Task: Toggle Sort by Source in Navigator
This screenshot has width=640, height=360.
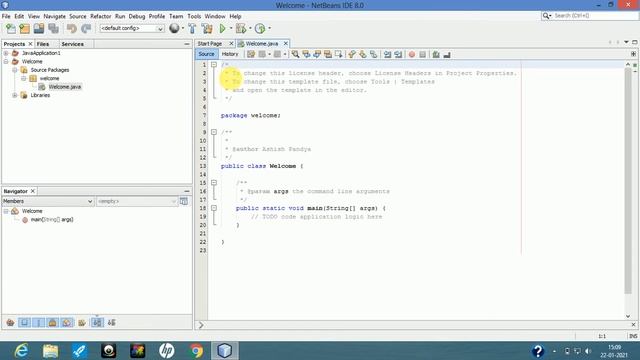Action: coord(111,323)
